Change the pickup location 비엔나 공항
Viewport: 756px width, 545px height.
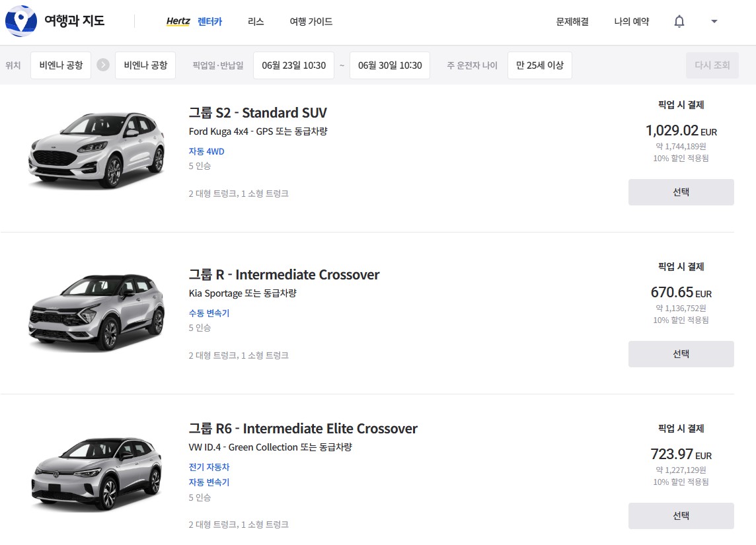tap(61, 65)
